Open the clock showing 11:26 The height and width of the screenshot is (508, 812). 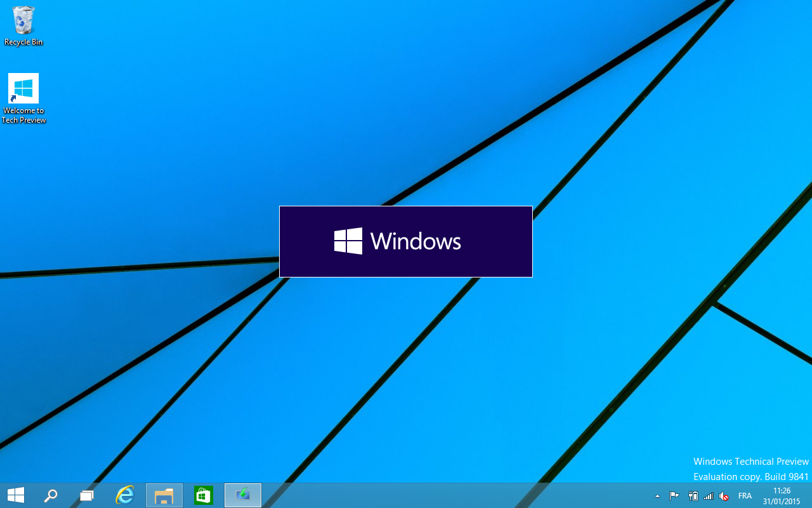tap(782, 496)
